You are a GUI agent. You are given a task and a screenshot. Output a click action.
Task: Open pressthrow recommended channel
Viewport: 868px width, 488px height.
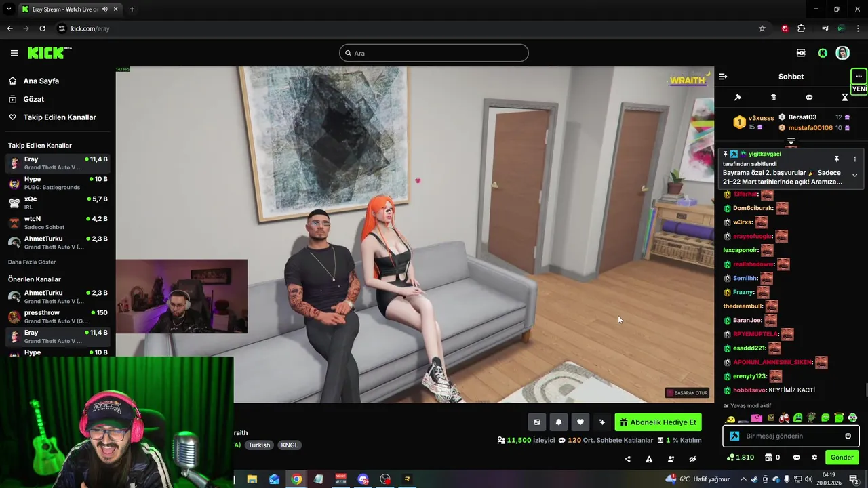[58, 317]
